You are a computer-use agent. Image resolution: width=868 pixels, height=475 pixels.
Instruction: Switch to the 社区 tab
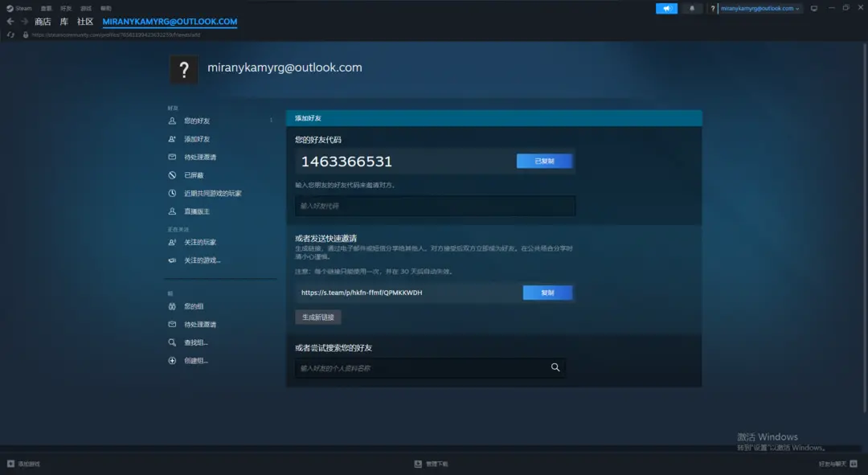coord(85,22)
